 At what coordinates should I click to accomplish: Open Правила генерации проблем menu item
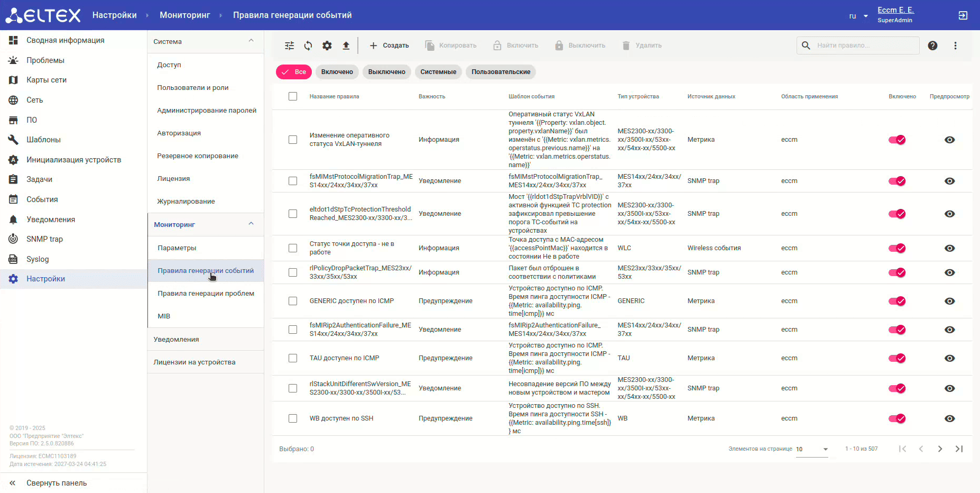pyautogui.click(x=206, y=294)
